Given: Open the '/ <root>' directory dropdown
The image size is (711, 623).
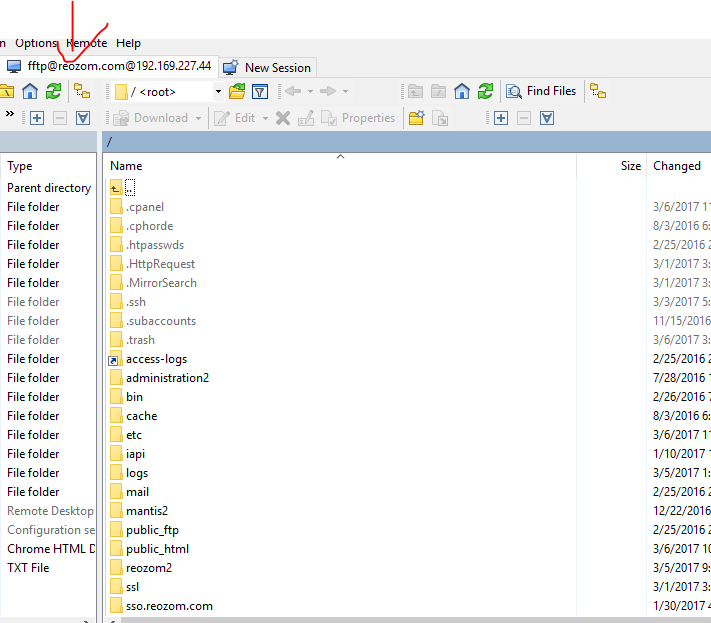Looking at the screenshot, I should (218, 92).
